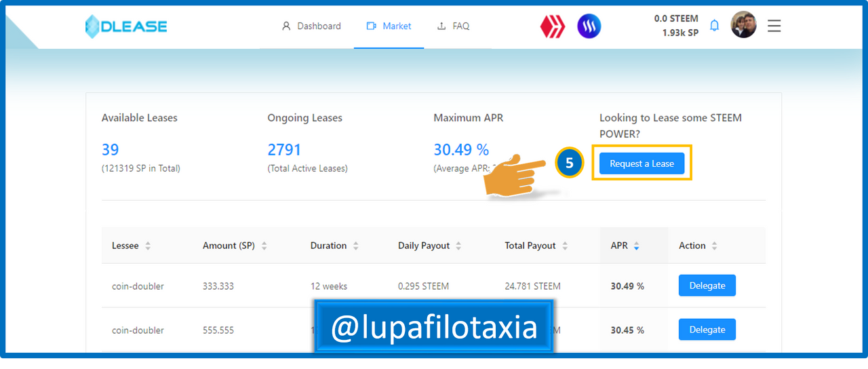
Task: Open the FAQ tab
Action: click(x=454, y=26)
